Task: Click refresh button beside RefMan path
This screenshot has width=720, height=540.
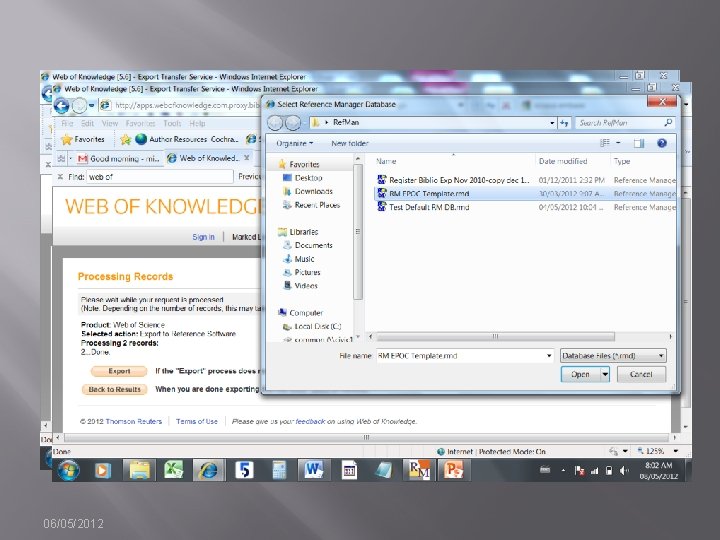Action: (564, 123)
